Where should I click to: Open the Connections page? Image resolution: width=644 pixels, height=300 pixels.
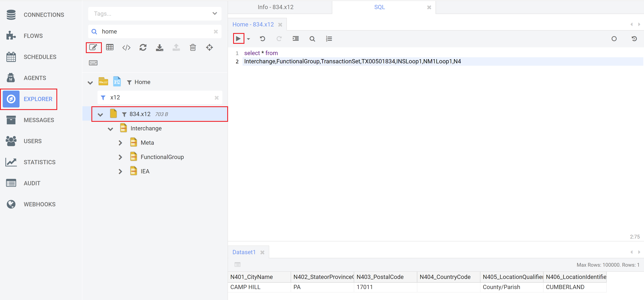click(44, 15)
